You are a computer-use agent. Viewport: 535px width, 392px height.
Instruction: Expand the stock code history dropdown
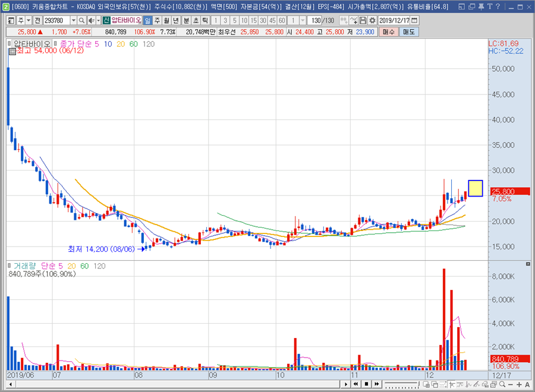click(x=73, y=20)
